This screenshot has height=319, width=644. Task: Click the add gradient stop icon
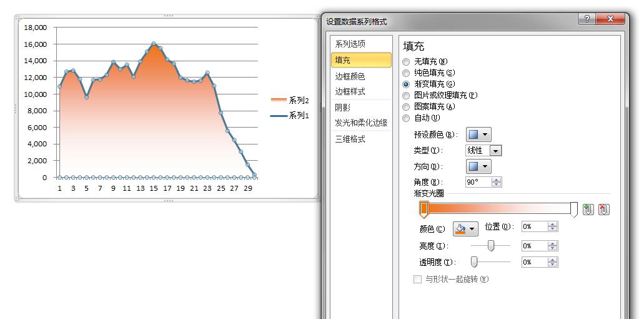pos(588,210)
